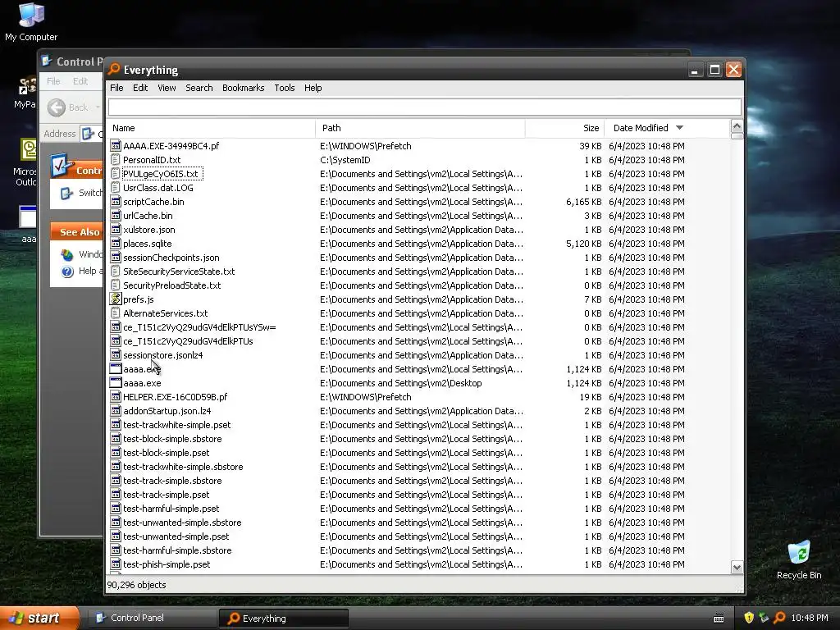
Task: Click the icon beside places.sqlite
Action: (115, 243)
